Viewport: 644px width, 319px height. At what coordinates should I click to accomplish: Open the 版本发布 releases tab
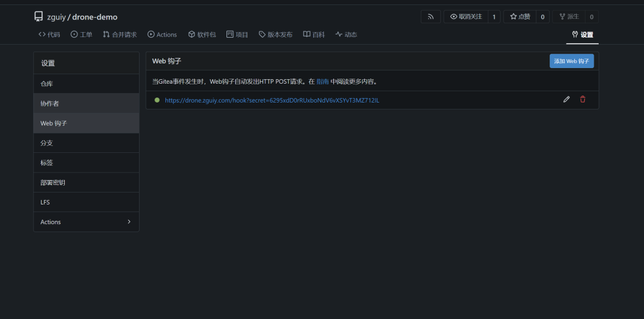click(x=275, y=35)
